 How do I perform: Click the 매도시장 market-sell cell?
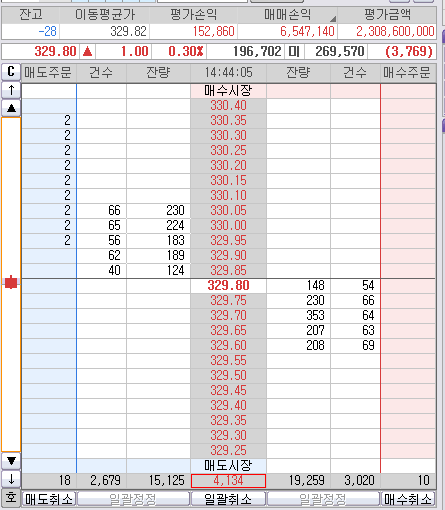click(x=228, y=466)
